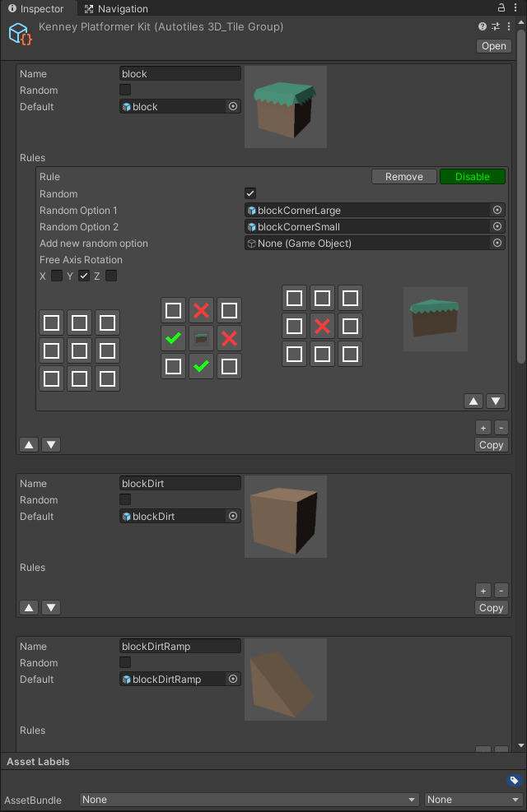Open object picker for blockDirt Default

tap(233, 516)
